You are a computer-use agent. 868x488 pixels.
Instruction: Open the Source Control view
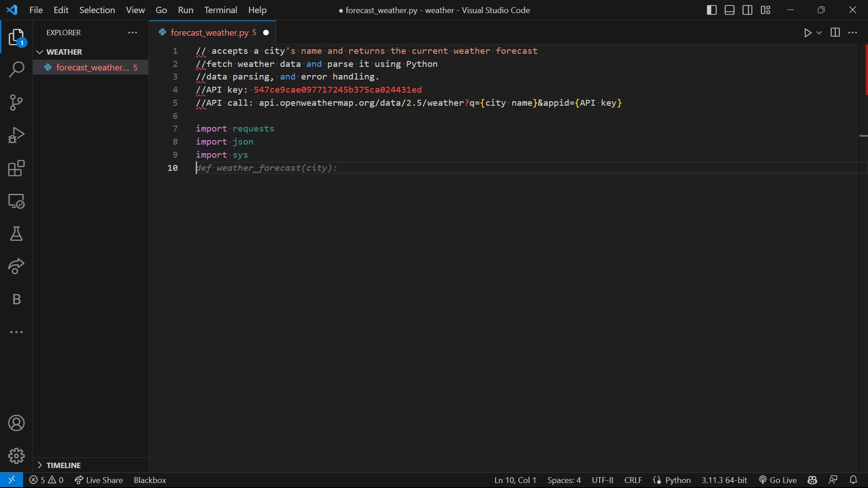point(16,103)
